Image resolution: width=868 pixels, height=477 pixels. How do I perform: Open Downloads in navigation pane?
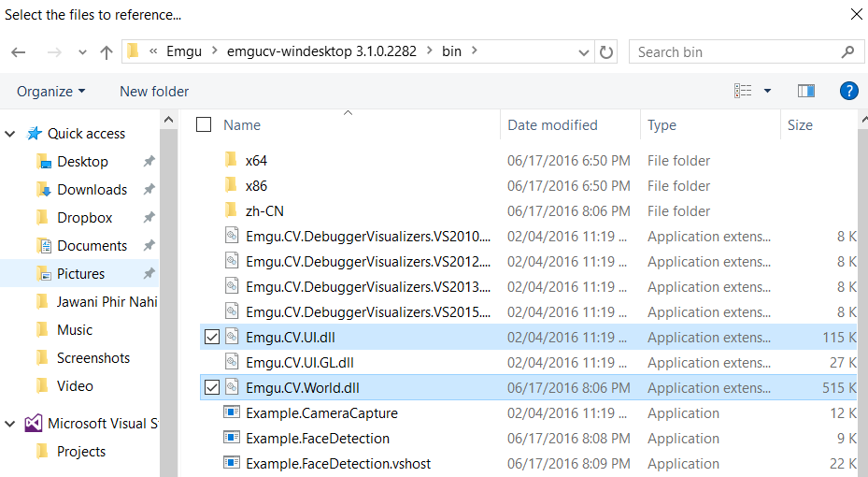[x=92, y=190]
